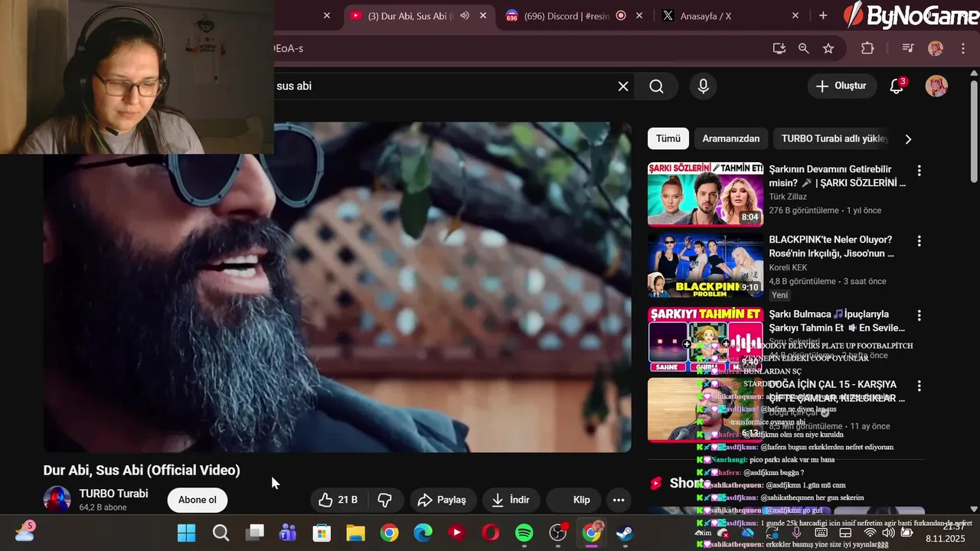This screenshot has height=551, width=980.
Task: Open the BLACKPINK Problem video thumbnail
Action: click(x=705, y=265)
